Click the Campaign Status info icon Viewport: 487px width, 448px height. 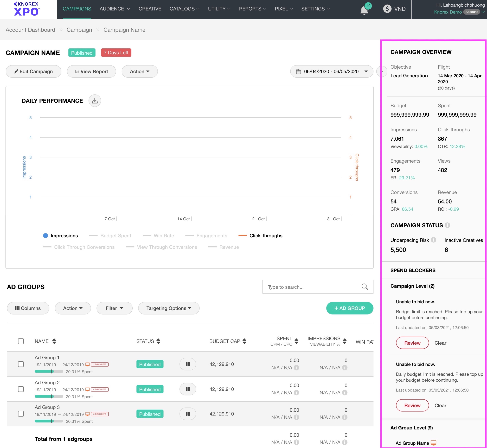tap(447, 225)
